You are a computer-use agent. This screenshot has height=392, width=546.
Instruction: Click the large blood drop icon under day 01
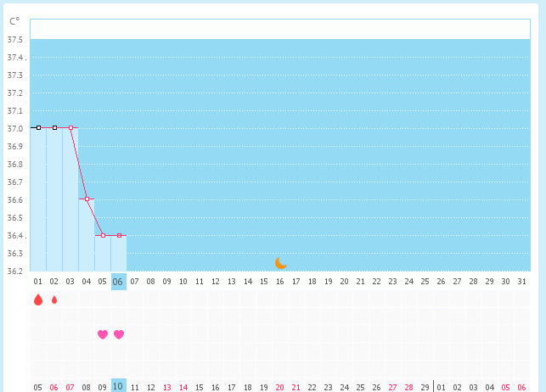pos(38,300)
